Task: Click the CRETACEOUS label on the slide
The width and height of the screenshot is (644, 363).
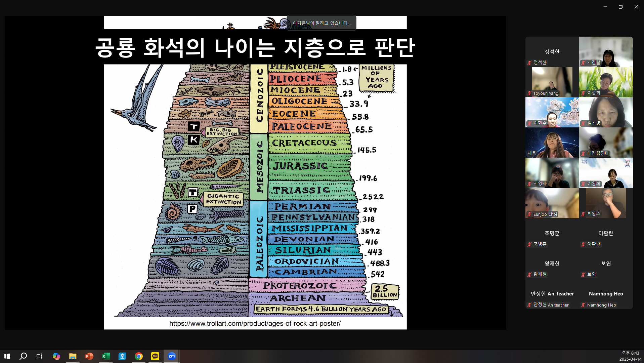Action: 304,143
